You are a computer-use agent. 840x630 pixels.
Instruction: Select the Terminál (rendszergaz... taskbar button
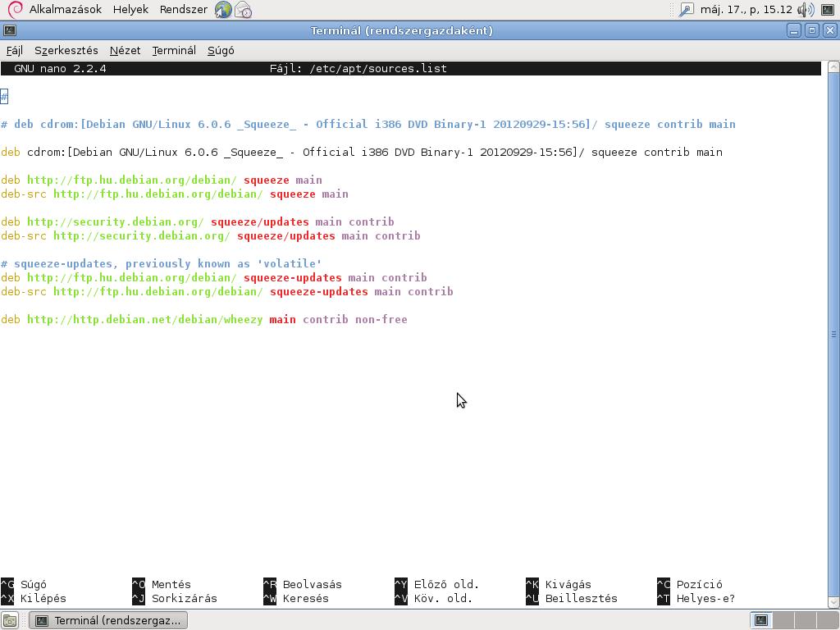click(x=108, y=620)
